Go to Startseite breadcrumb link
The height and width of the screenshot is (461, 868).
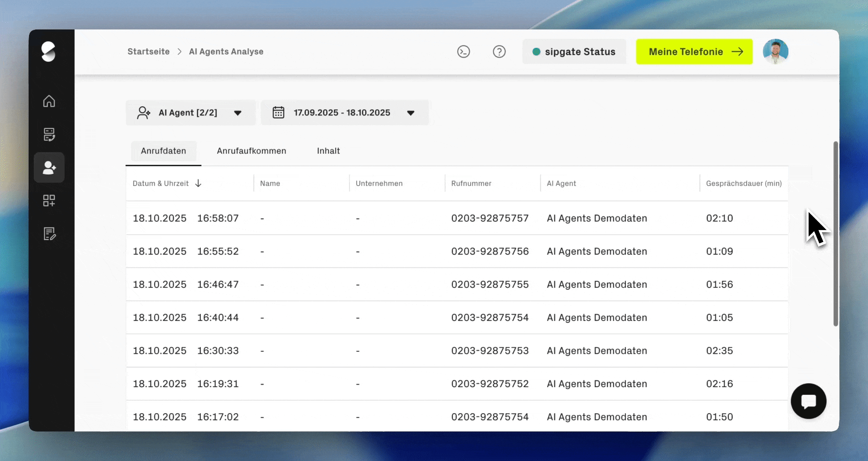coord(148,52)
